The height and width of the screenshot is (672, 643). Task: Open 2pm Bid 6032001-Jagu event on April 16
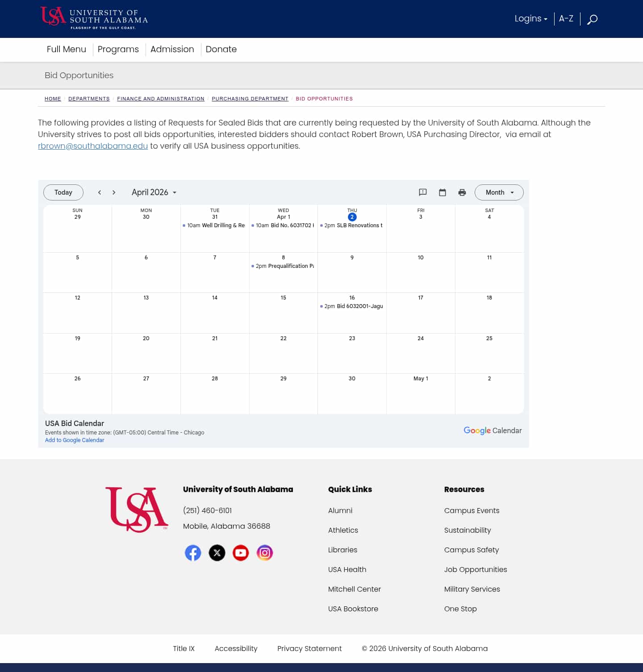click(x=352, y=306)
